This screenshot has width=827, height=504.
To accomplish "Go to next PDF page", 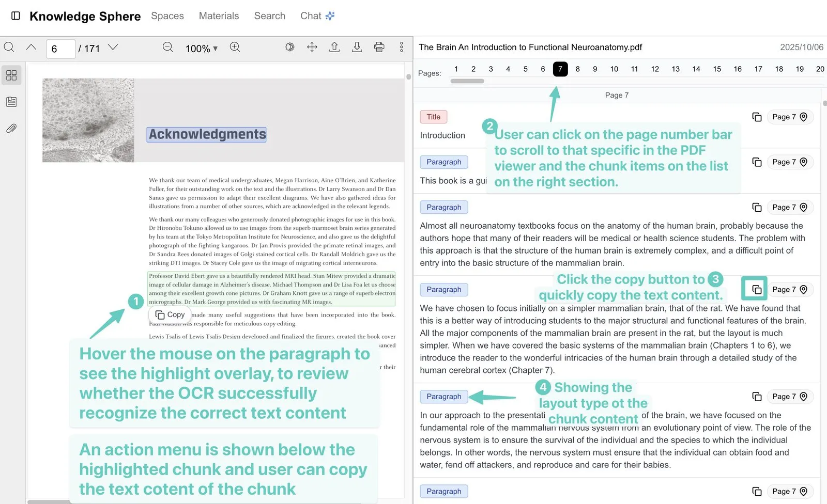I will (113, 47).
